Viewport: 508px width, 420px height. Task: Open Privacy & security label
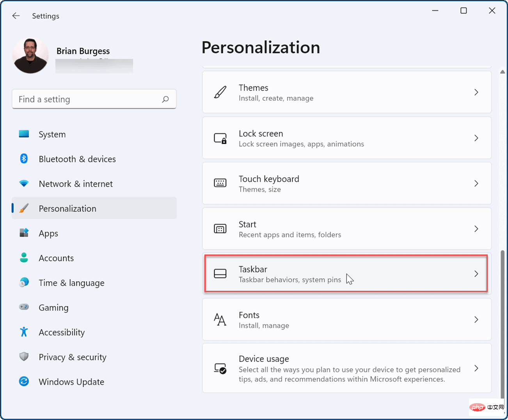coord(73,357)
